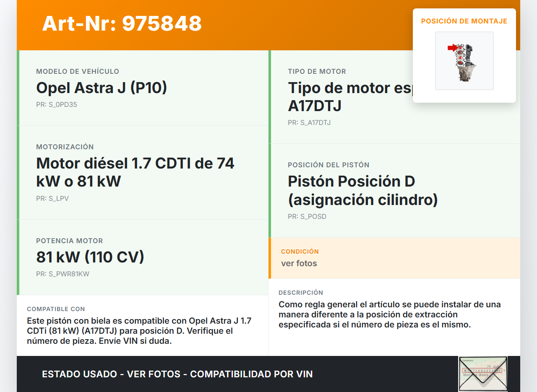Click the Condición label
Image resolution: width=537 pixels, height=392 pixels.
click(300, 252)
